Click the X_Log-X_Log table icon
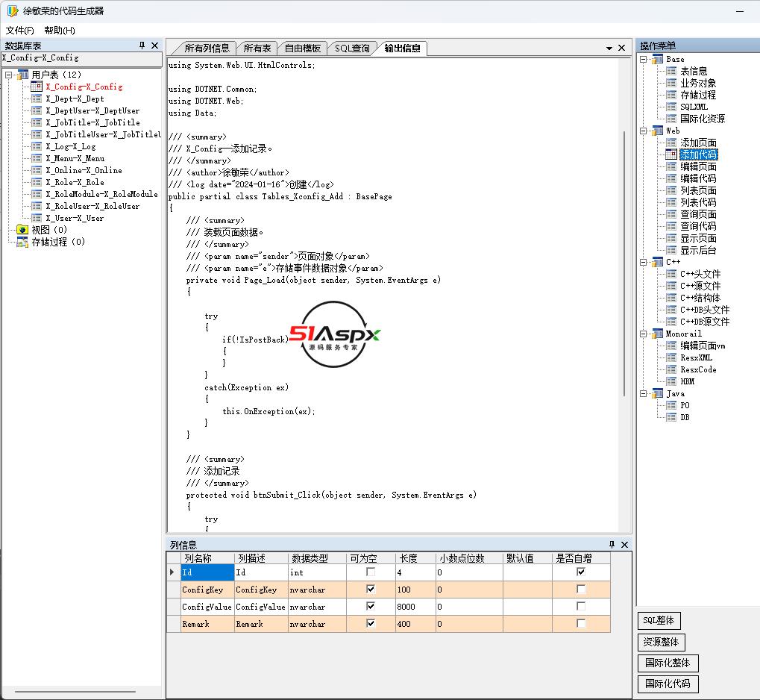This screenshot has width=760, height=700. click(37, 146)
